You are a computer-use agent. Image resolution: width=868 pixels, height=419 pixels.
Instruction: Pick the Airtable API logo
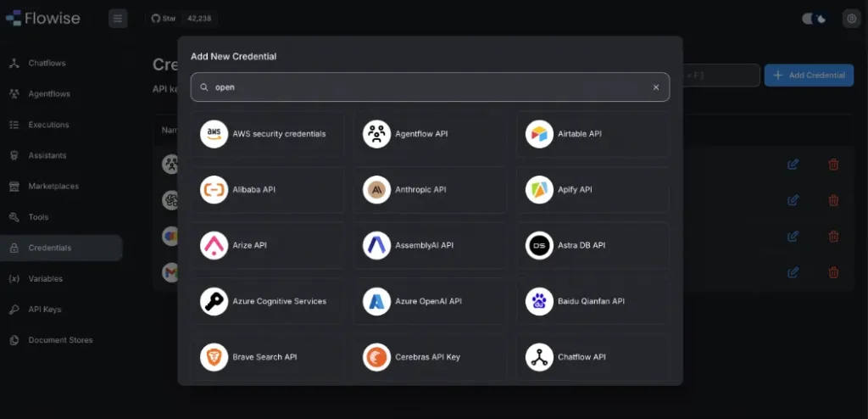539,134
